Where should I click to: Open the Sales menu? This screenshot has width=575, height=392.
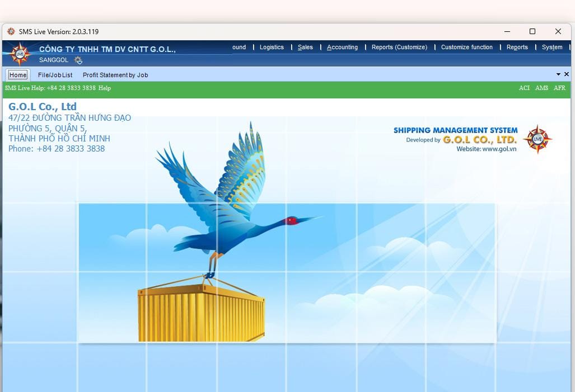[x=305, y=48]
